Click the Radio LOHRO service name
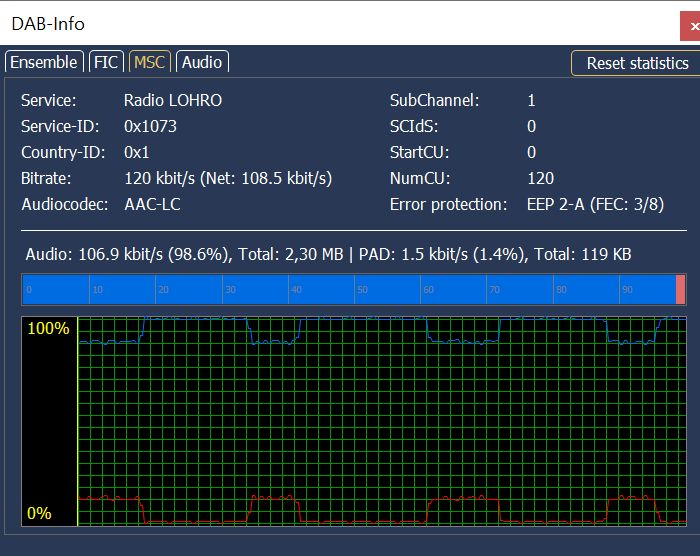This screenshot has height=556, width=700. [172, 100]
